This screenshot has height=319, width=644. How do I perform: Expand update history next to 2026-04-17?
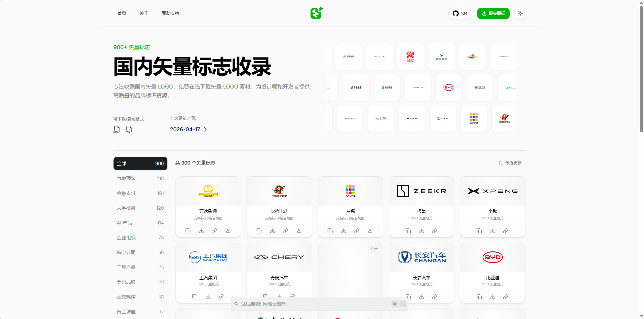tap(205, 129)
